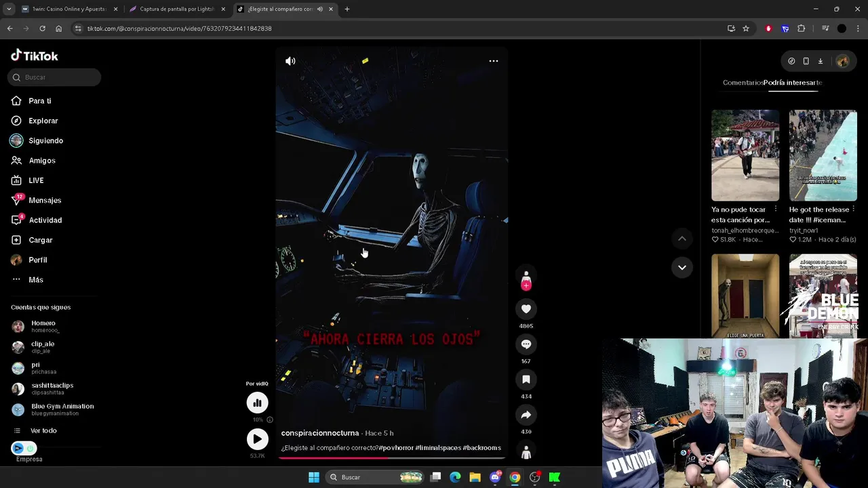Switch to Captura de pantalla Lightshot tab
This screenshot has width=868, height=488.
point(177,9)
